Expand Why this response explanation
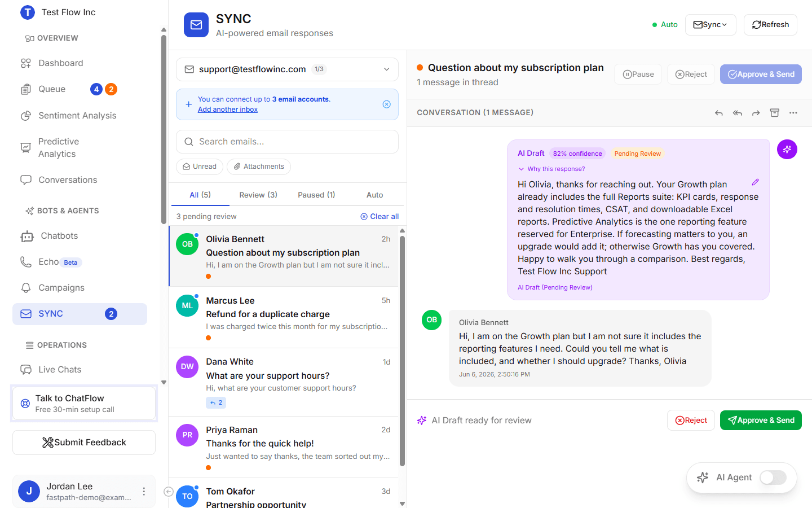The height and width of the screenshot is (508, 812). 551,169
